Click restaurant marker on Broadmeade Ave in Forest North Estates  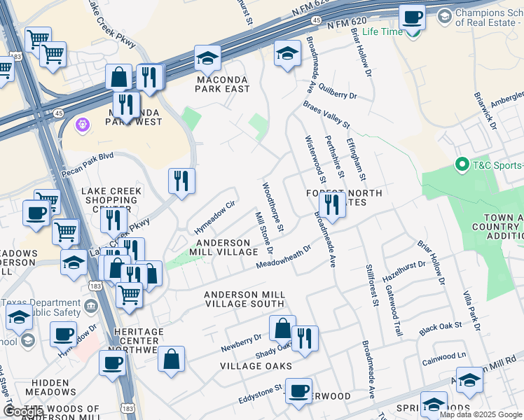(x=332, y=207)
